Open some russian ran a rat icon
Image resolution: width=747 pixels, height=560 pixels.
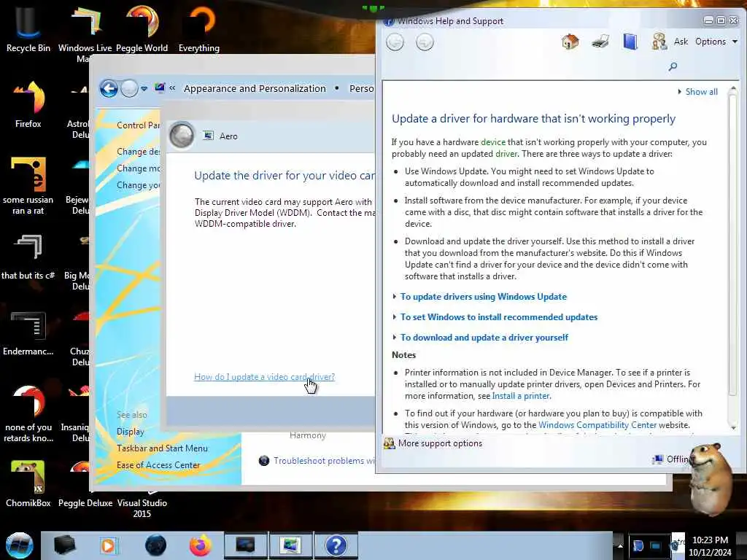point(28,185)
